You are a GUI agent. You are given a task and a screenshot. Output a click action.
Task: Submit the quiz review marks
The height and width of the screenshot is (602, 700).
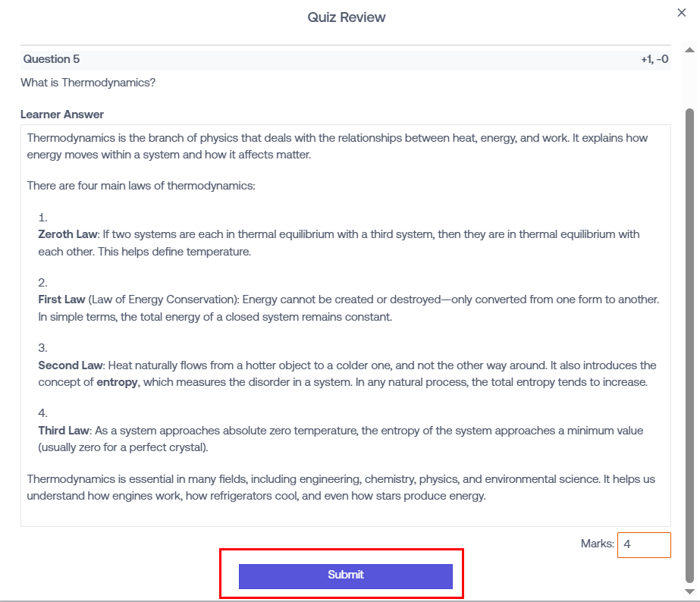[345, 575]
